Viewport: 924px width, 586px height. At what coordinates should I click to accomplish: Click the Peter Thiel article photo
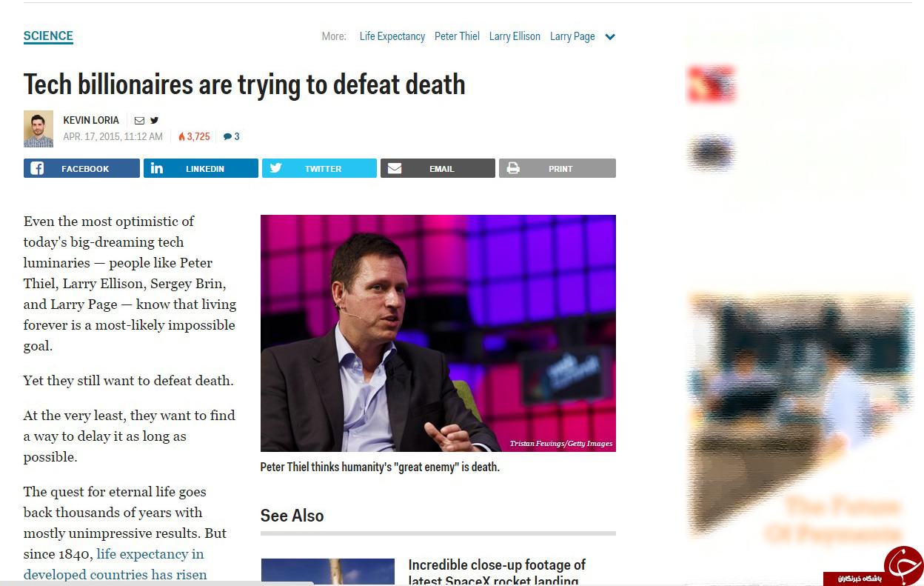pos(438,333)
